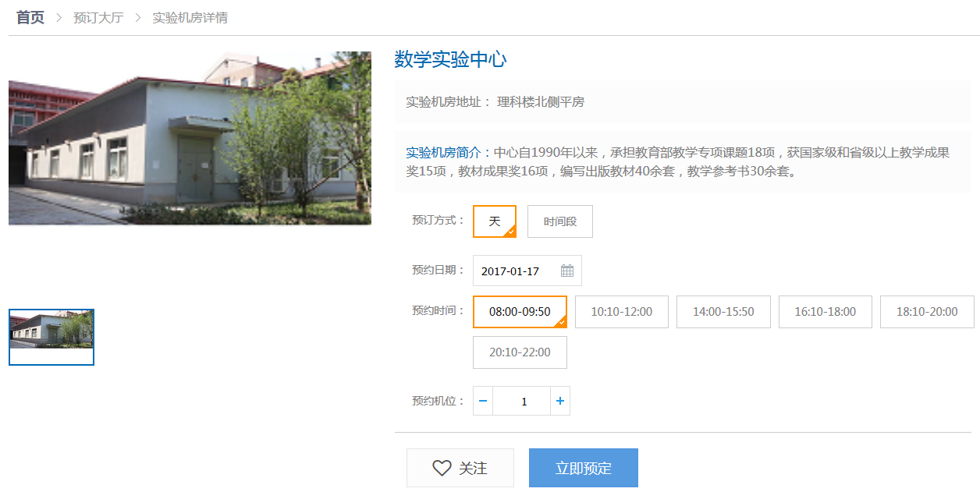Increase seat count with plus button
The width and height of the screenshot is (980, 492).
coord(560,401)
